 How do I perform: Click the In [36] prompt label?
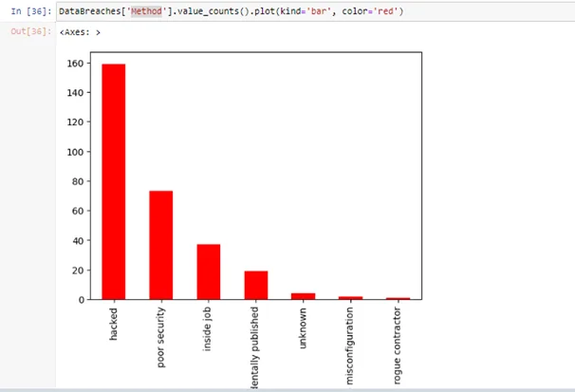(x=31, y=11)
